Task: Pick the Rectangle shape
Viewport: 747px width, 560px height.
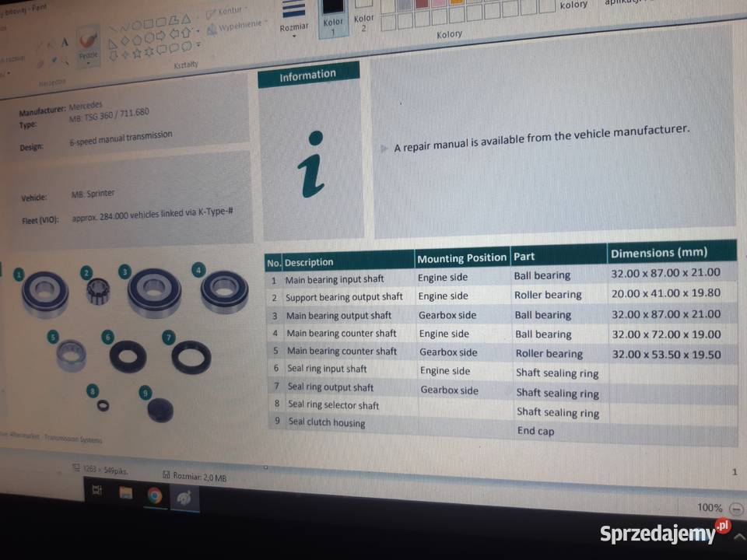Action: [x=149, y=24]
